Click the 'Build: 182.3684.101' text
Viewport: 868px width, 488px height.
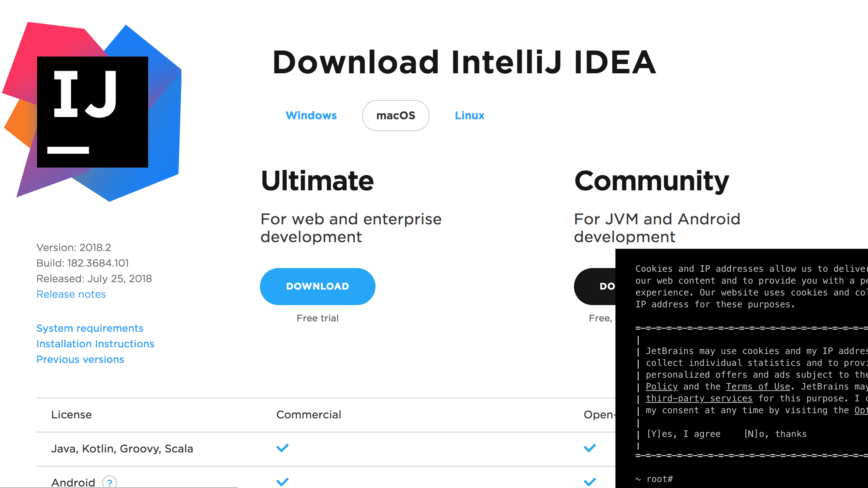click(83, 263)
